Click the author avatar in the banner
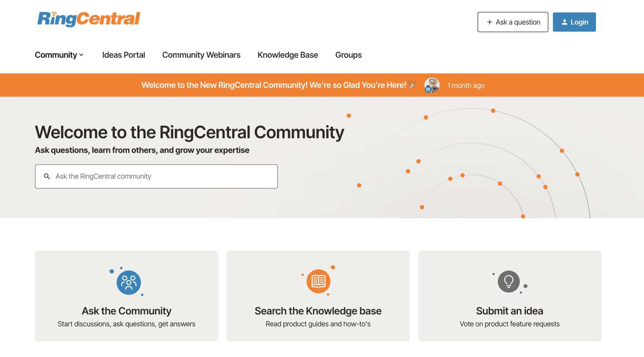Image resolution: width=644 pixels, height=357 pixels. click(x=432, y=85)
